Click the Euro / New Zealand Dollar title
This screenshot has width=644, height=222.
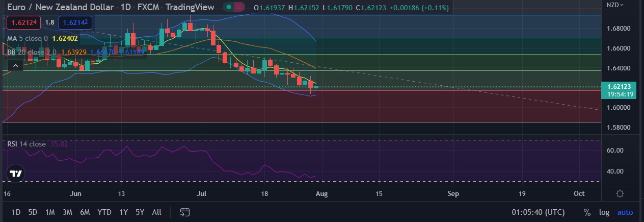pyautogui.click(x=60, y=7)
